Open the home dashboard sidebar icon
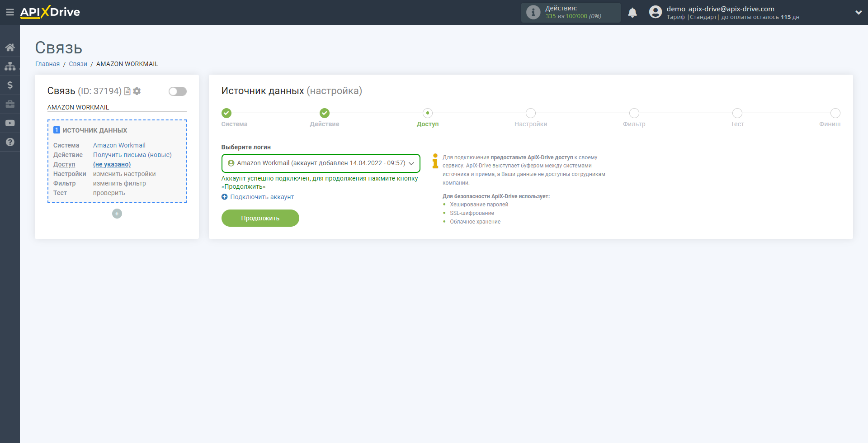 (x=10, y=47)
